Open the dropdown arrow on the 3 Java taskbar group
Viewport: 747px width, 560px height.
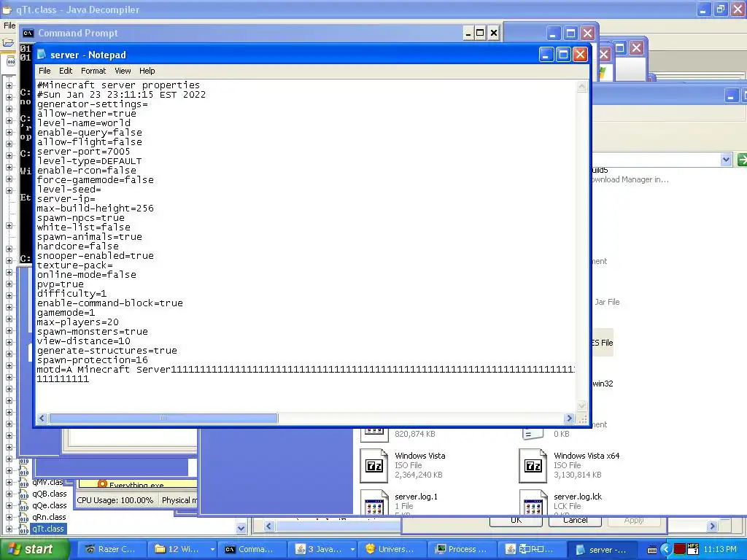[352, 550]
